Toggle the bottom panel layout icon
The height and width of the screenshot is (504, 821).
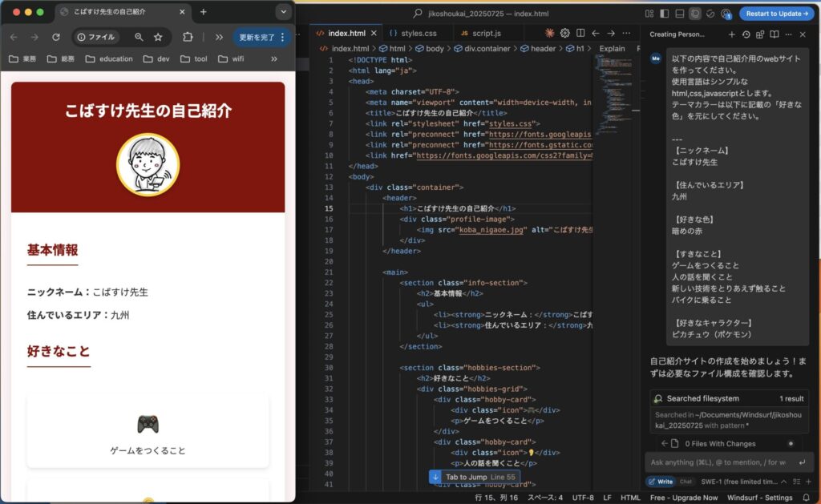click(x=680, y=14)
